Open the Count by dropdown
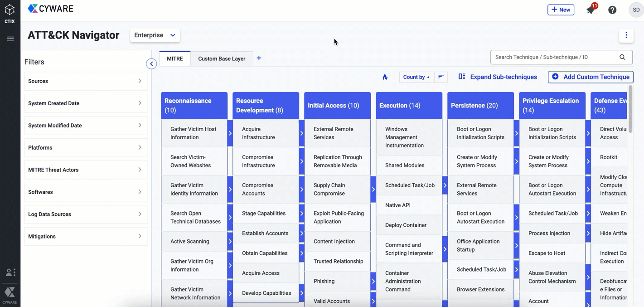Viewport: 644px width, 307px height. click(x=416, y=77)
